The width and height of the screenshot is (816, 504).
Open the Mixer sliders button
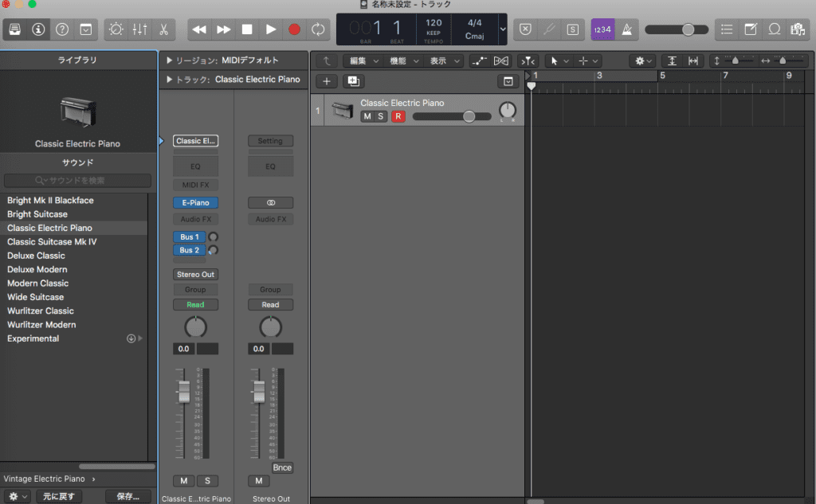point(139,29)
